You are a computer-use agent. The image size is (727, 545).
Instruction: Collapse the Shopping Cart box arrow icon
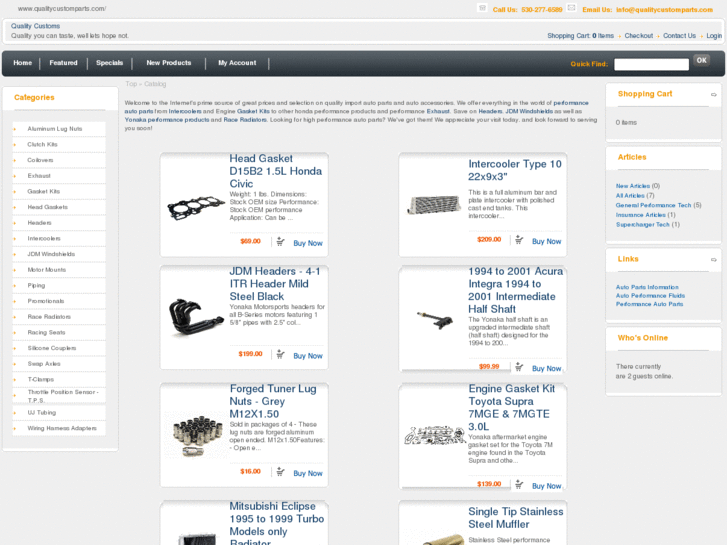coord(714,95)
